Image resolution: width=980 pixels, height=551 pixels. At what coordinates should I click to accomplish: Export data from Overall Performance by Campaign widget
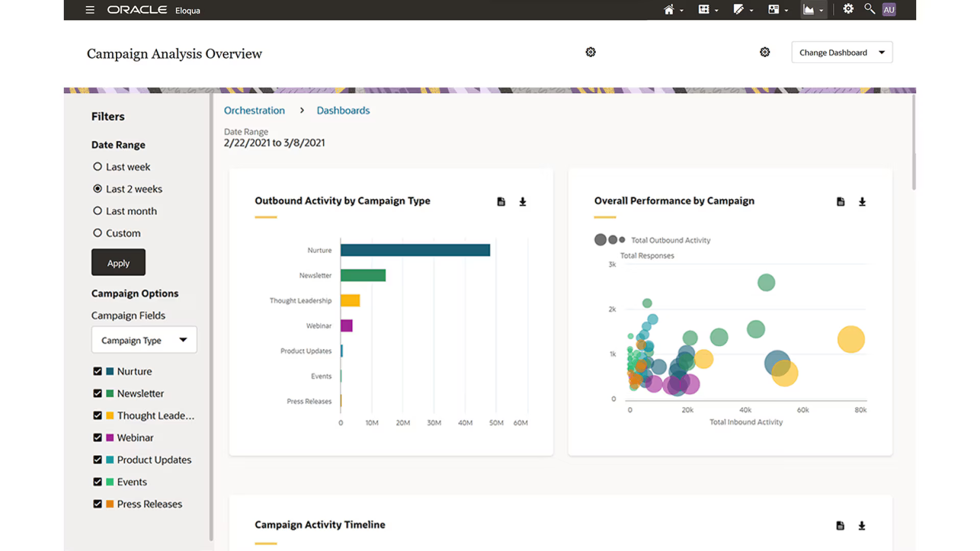tap(840, 202)
